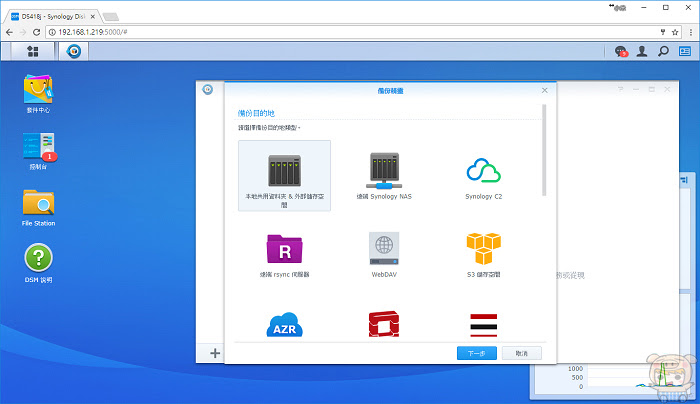Launch File Station from desktop
This screenshot has height=404, width=700.
(38, 208)
